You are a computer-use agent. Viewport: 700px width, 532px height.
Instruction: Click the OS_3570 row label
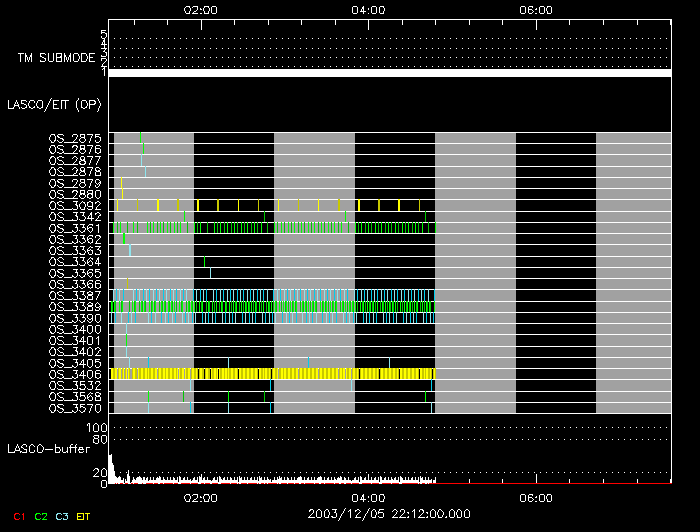click(x=75, y=408)
